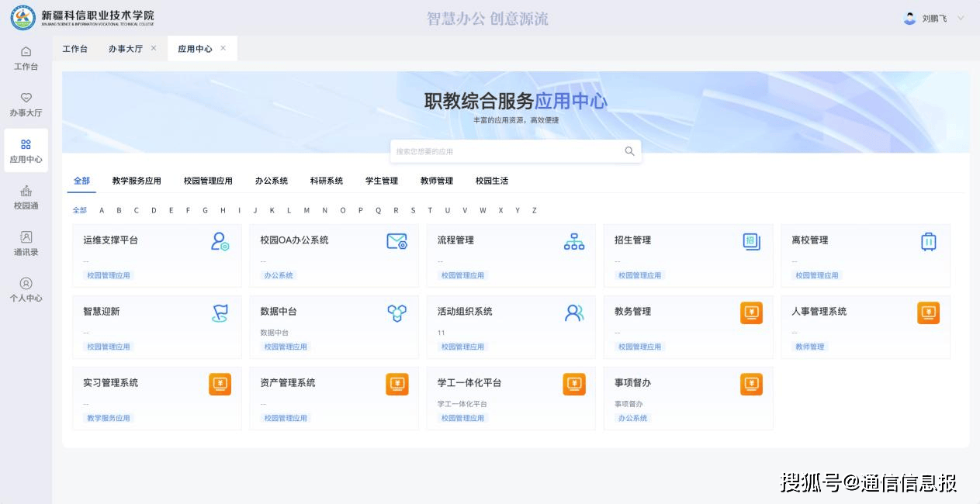Viewport: 980px width, 504px height.
Task: Click the 智慧迎新 flag icon
Action: (220, 312)
